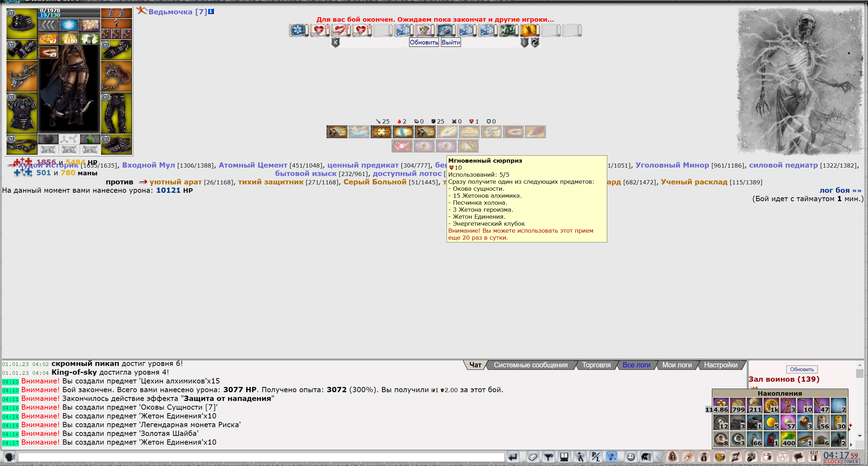Image resolution: width=868 pixels, height=466 pixels.
Task: Toggle the blue music note sound icon
Action: pyautogui.click(x=611, y=457)
